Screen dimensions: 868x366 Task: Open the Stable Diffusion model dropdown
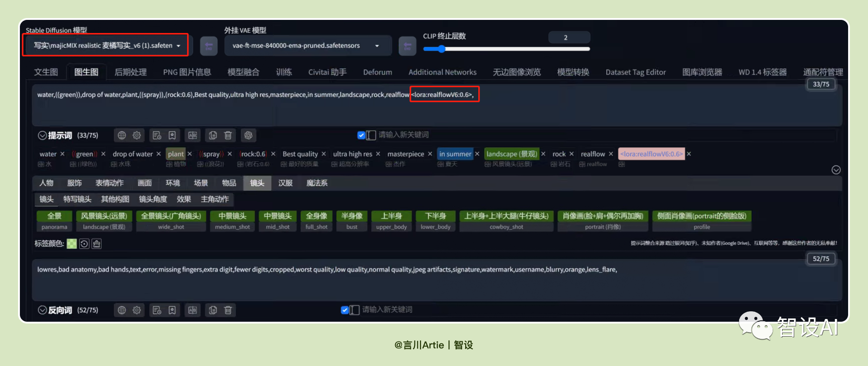click(x=107, y=46)
